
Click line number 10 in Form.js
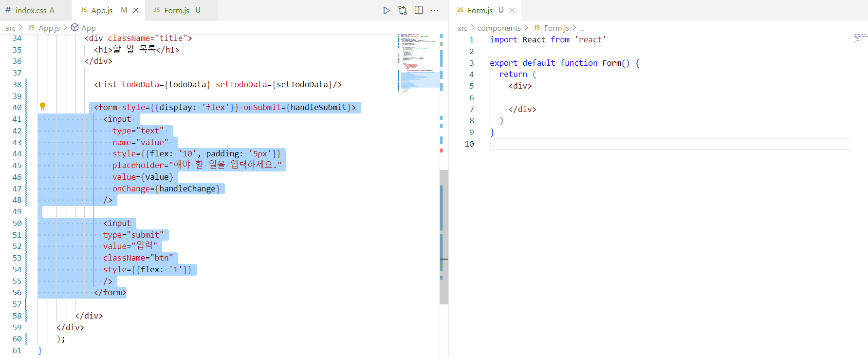pyautogui.click(x=469, y=144)
